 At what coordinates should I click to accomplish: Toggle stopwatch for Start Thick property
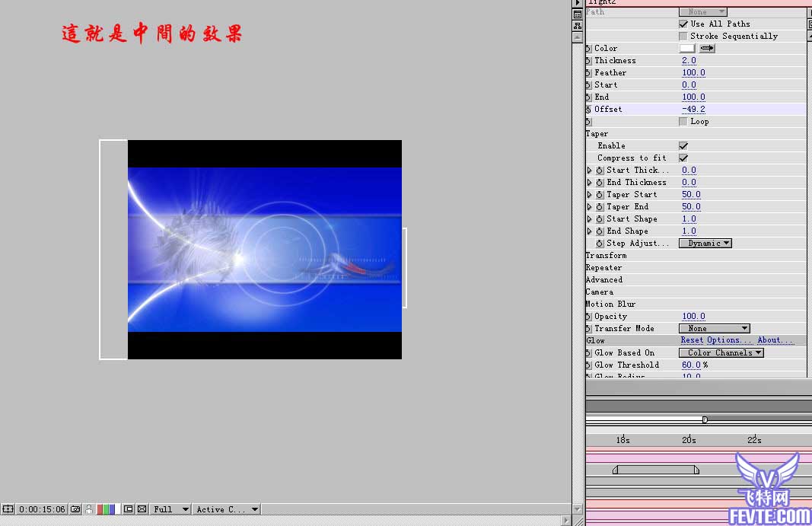(599, 170)
